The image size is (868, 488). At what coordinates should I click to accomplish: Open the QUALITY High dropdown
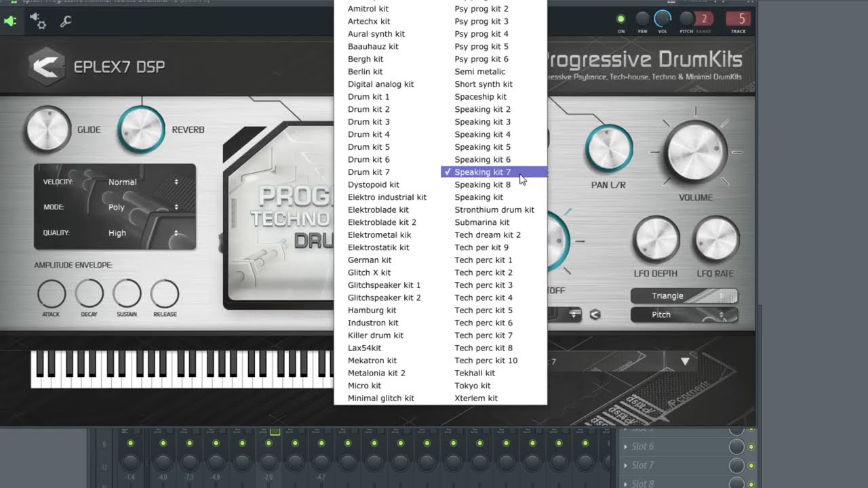tap(142, 232)
